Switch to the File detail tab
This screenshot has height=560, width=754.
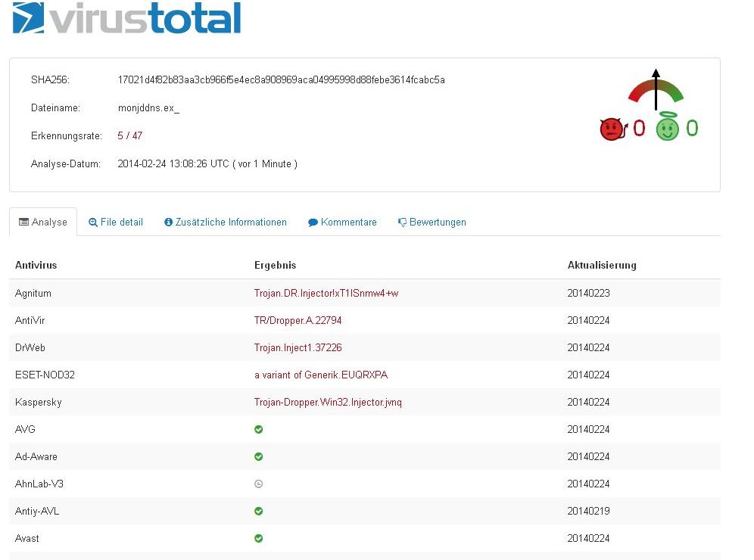point(116,222)
